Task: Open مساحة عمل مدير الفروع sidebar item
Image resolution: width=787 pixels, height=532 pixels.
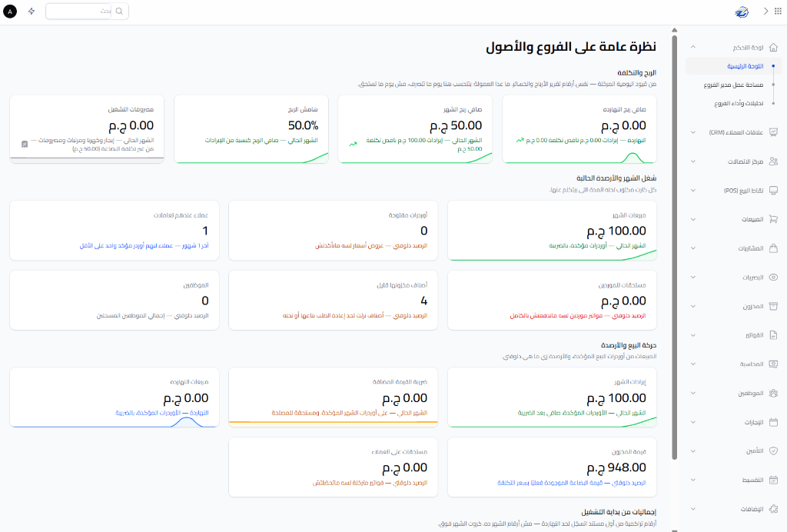Action: [x=733, y=85]
